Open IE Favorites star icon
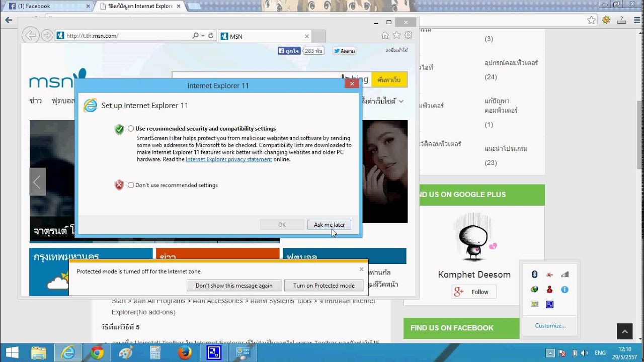The image size is (644, 362). [396, 35]
